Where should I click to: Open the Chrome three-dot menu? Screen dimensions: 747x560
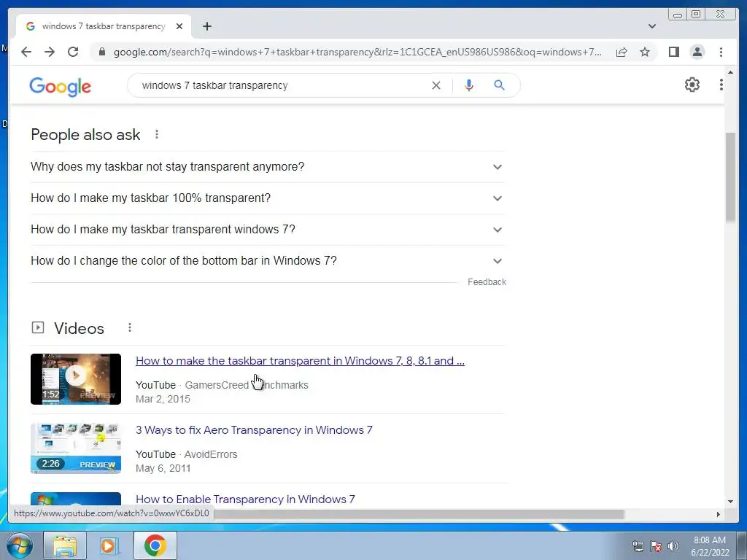pos(721,52)
